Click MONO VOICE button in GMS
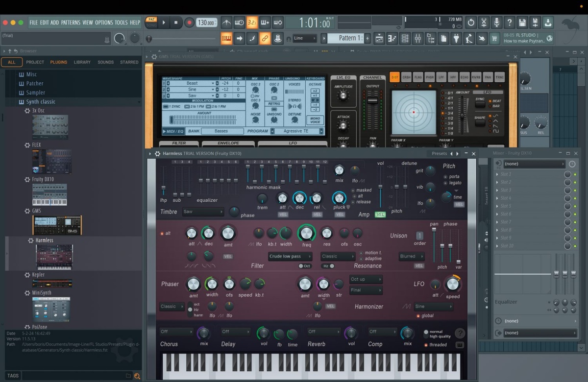588x382 pixels. tap(315, 120)
